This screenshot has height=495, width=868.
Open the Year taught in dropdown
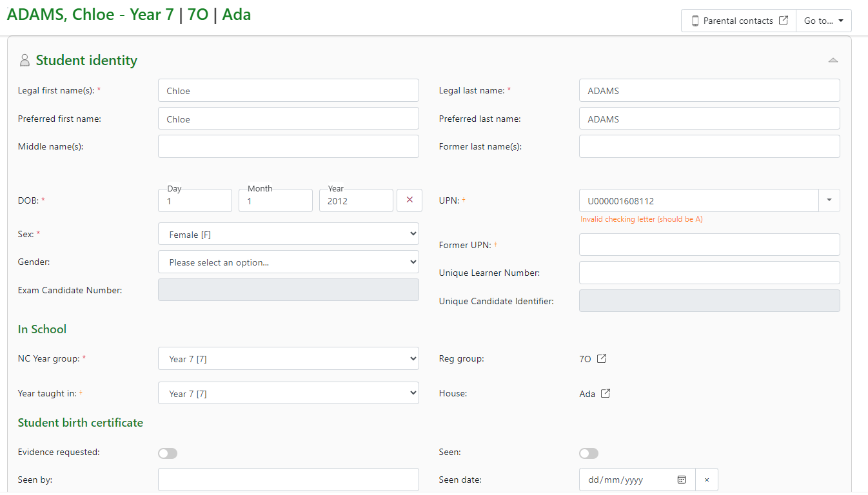[x=288, y=393]
